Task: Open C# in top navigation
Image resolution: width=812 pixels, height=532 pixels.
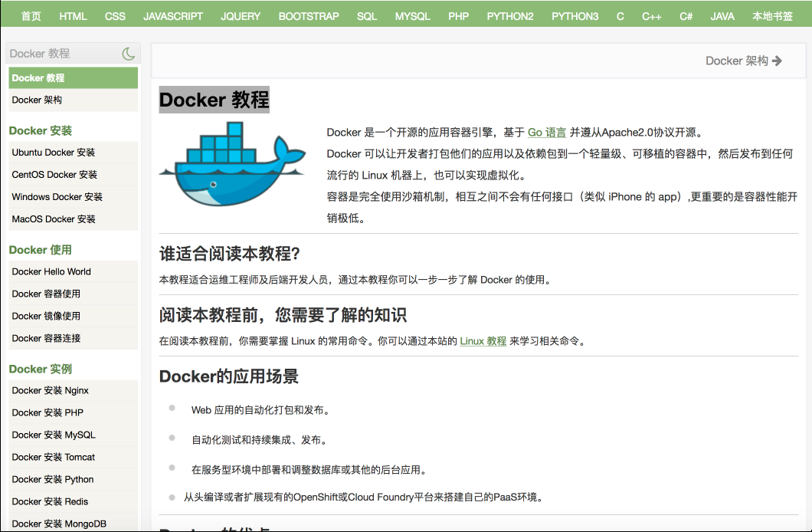Action: point(686,16)
